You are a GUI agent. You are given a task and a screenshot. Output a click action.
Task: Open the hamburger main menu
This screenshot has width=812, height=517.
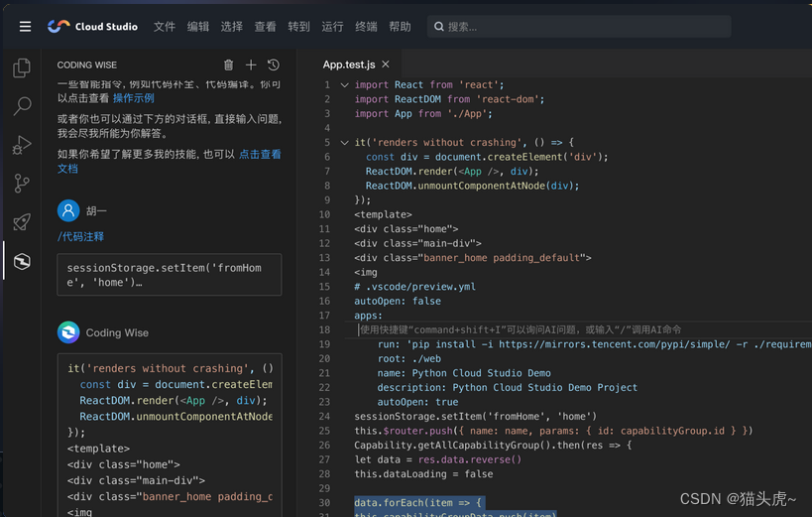tap(25, 27)
